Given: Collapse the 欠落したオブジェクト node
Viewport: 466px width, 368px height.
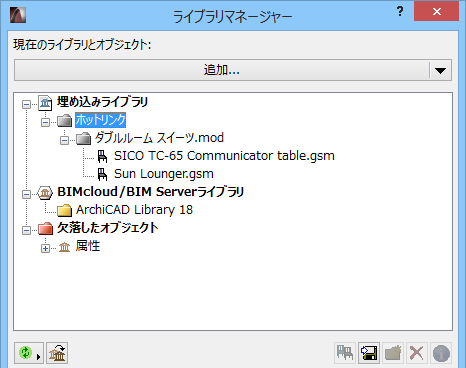Looking at the screenshot, I should (26, 230).
